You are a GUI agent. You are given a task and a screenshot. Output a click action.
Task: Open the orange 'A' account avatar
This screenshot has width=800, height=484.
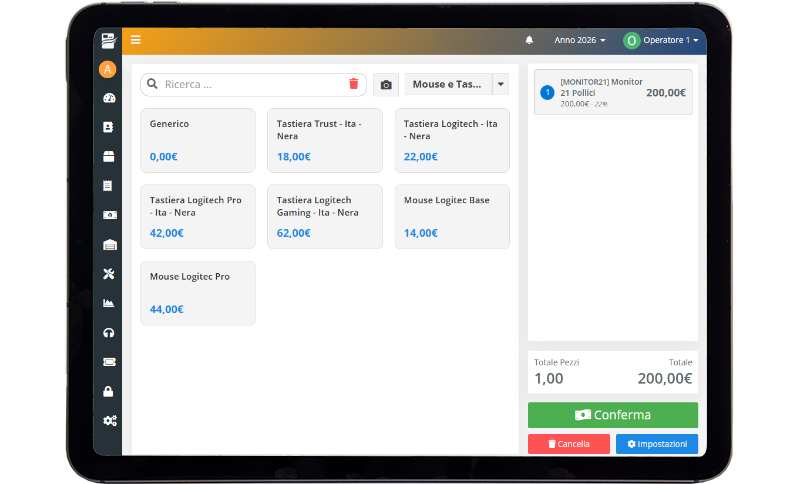pos(108,69)
